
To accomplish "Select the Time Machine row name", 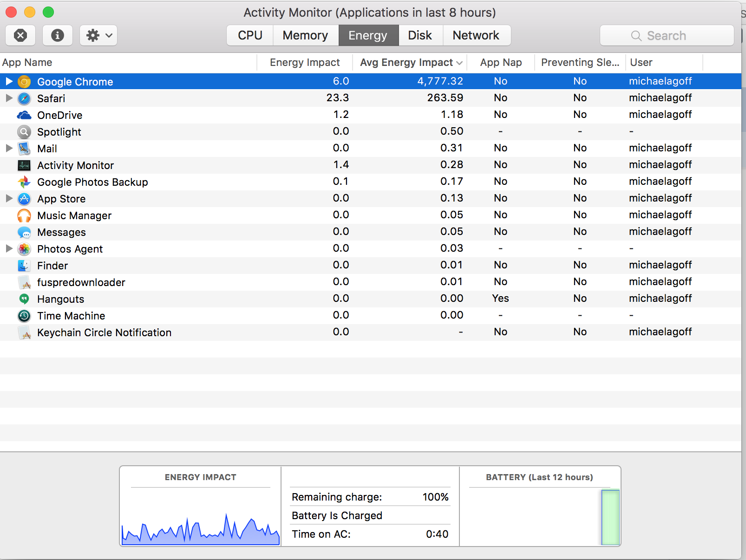I will coord(71,316).
